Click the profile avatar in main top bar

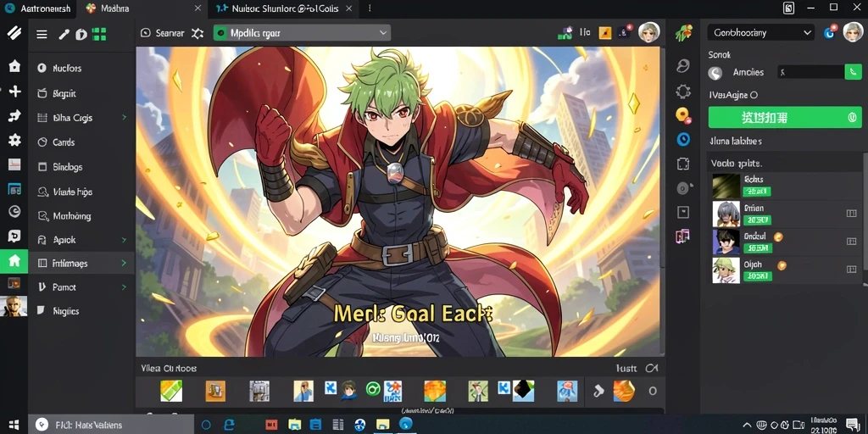pos(648,33)
